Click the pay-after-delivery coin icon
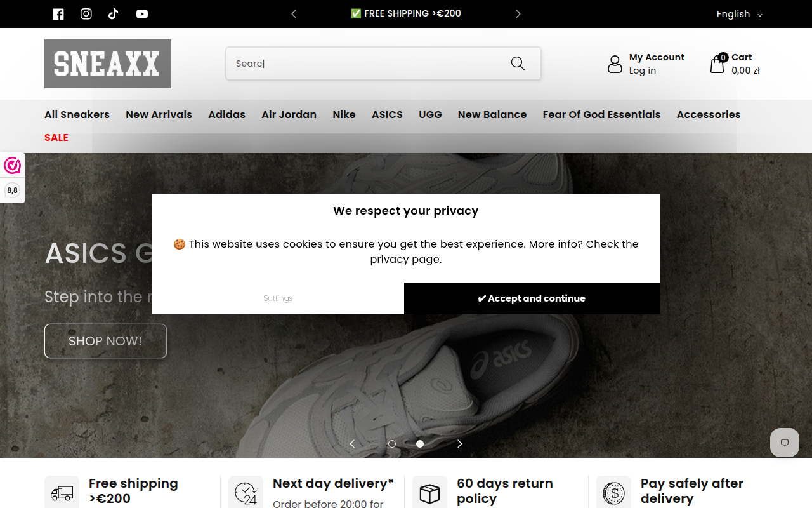Viewport: 812px width, 508px height. point(613,493)
